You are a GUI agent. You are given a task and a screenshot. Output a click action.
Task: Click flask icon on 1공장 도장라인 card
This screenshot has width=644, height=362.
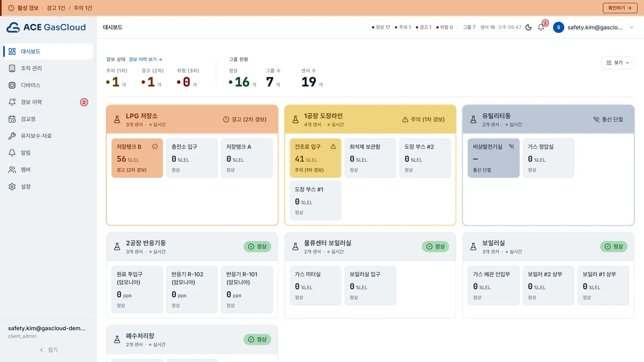(x=295, y=119)
